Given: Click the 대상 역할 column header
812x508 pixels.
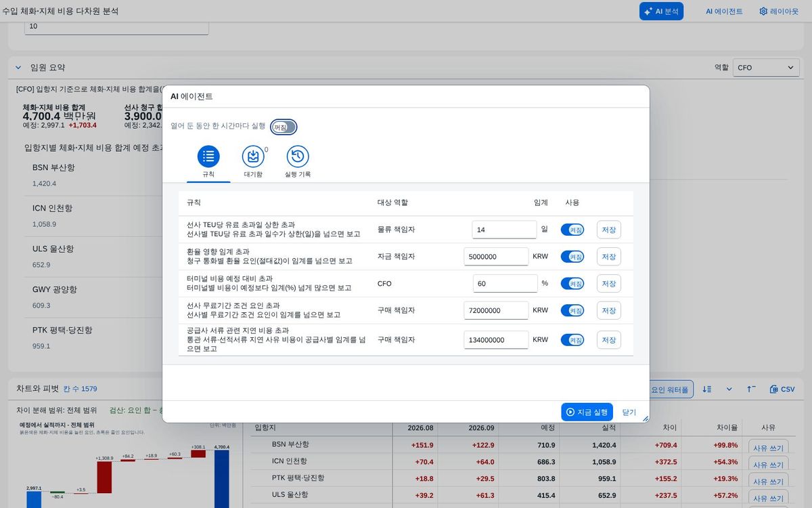Looking at the screenshot, I should click(392, 203).
